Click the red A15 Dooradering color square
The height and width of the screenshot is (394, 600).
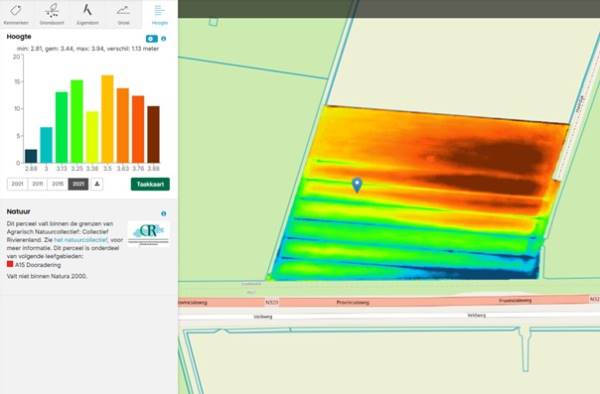pos(10,264)
